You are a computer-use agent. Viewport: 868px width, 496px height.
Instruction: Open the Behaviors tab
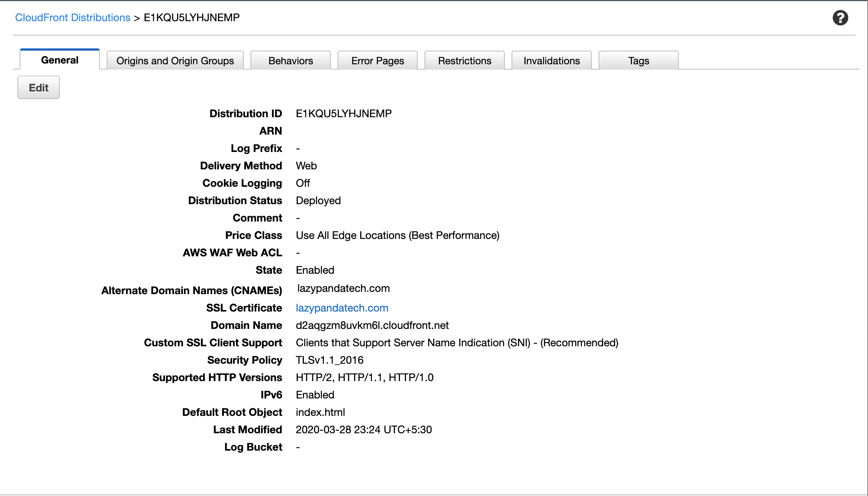pyautogui.click(x=291, y=60)
